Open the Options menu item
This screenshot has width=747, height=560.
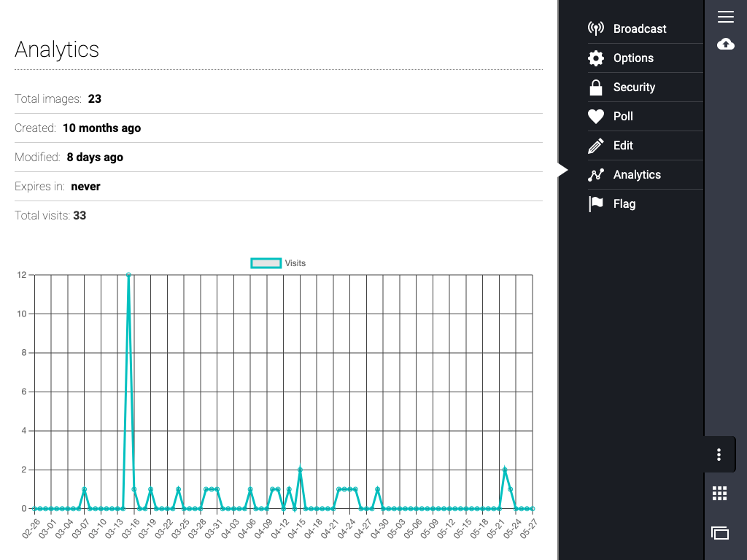(x=645, y=58)
